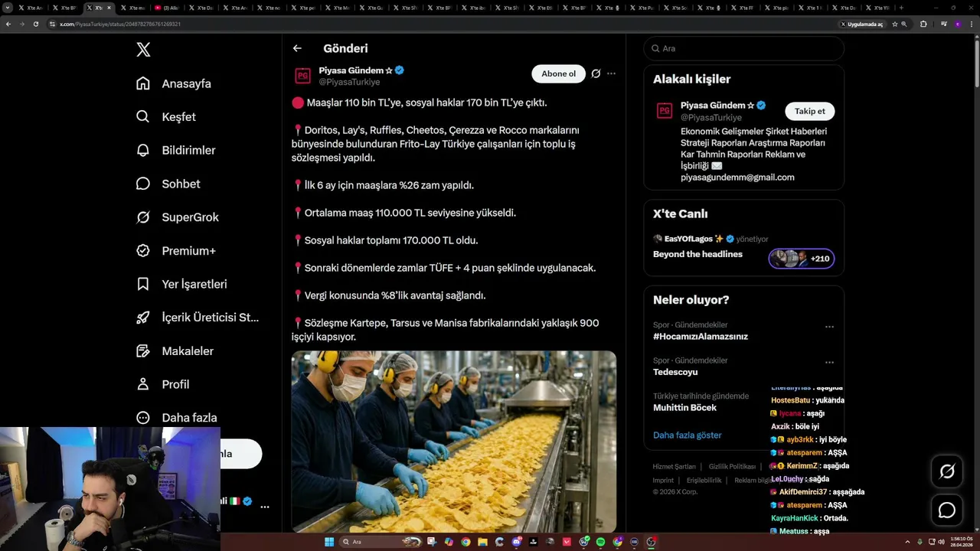Viewport: 980px width, 551px height.
Task: Expand Daha fazla in the sidebar
Action: click(x=176, y=418)
